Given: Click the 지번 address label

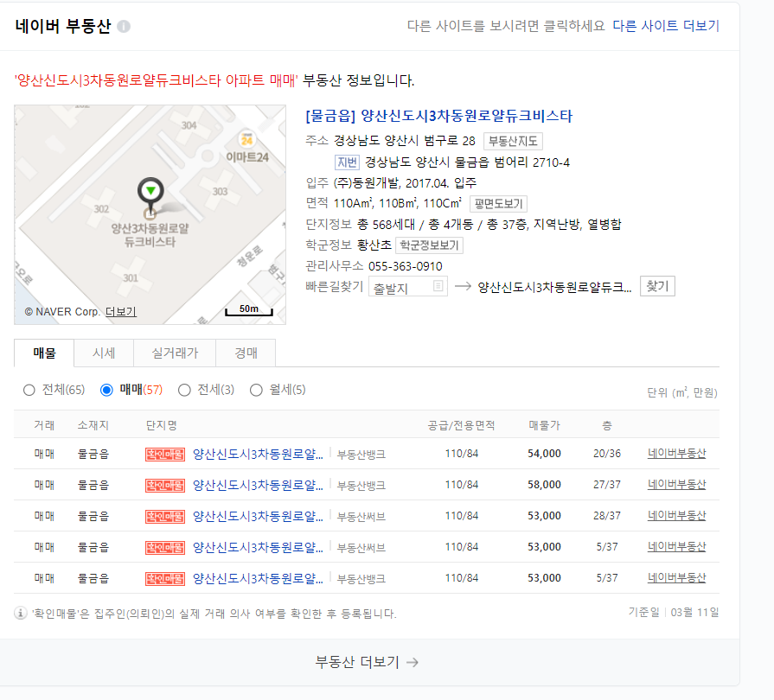Looking at the screenshot, I should 347,162.
